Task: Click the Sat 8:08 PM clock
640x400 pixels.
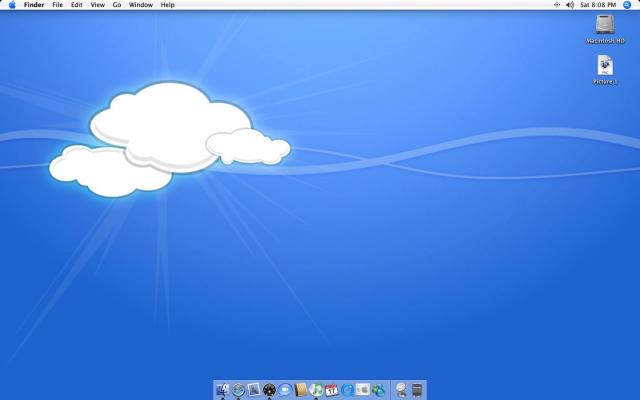Action: 598,5
